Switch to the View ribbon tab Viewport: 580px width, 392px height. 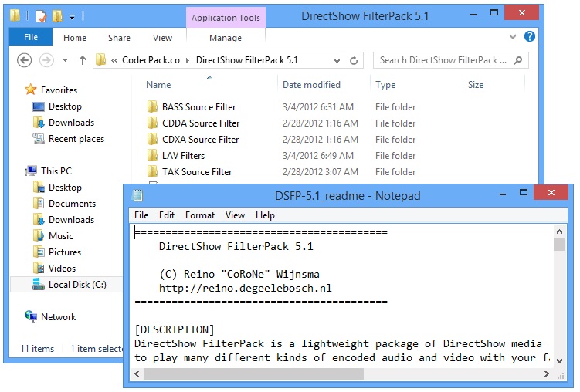pyautogui.click(x=162, y=37)
